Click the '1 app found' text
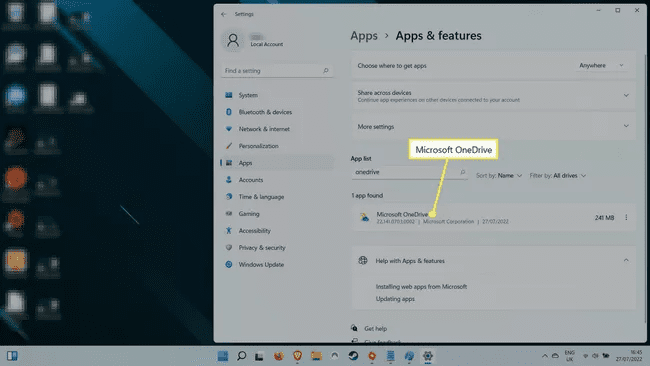Viewport: 650px width, 366px height. click(367, 196)
